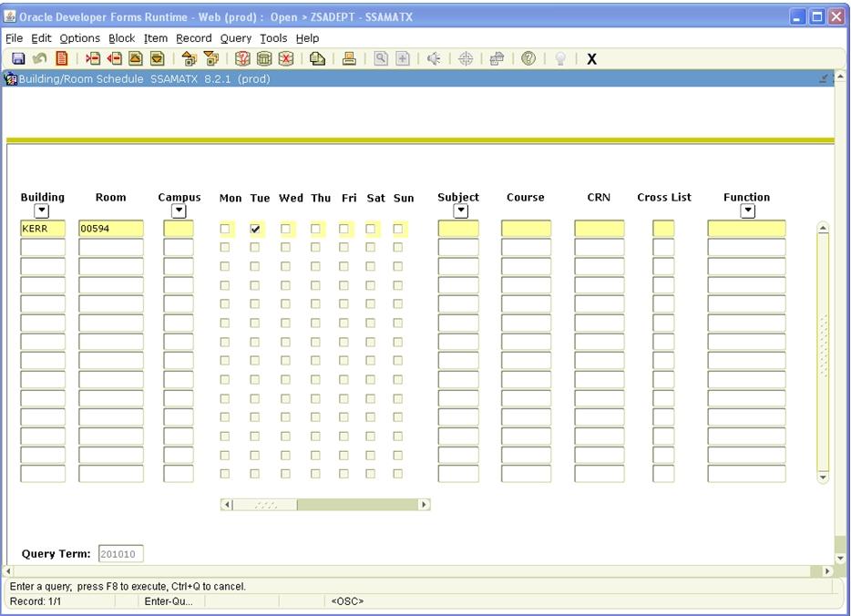
Task: Open the Subject lookup dropdown arrow
Action: click(461, 210)
